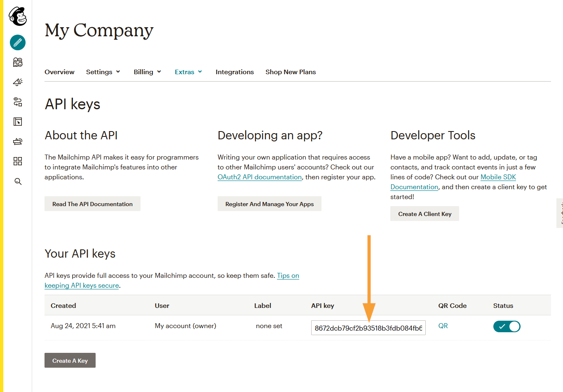
Task: Click the 'Created' column header
Action: pyautogui.click(x=63, y=305)
